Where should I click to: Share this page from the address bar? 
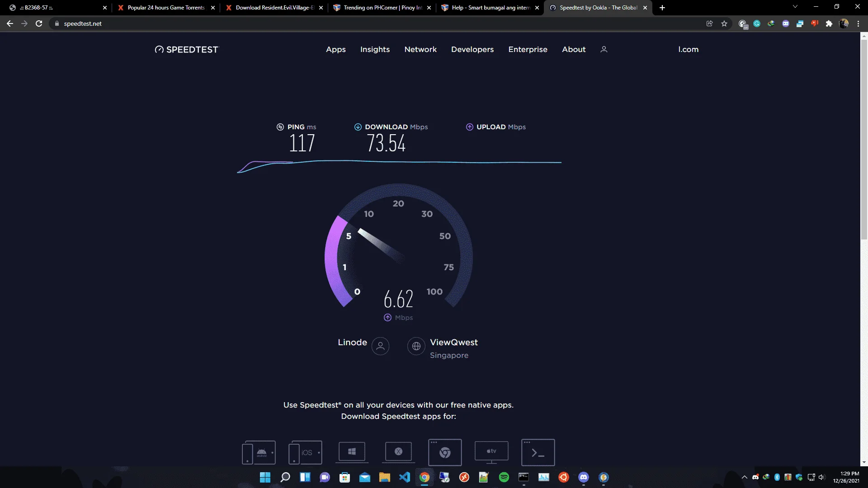[709, 23]
